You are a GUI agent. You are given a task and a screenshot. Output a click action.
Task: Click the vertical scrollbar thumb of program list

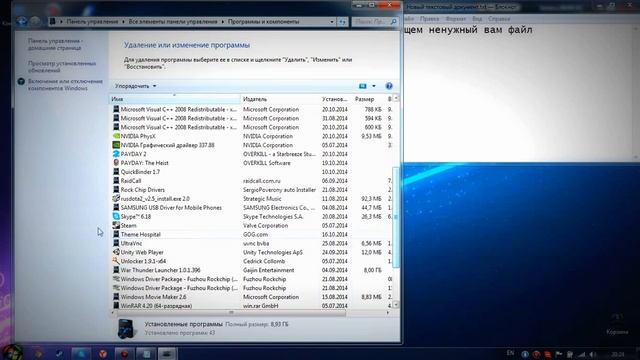(x=396, y=217)
